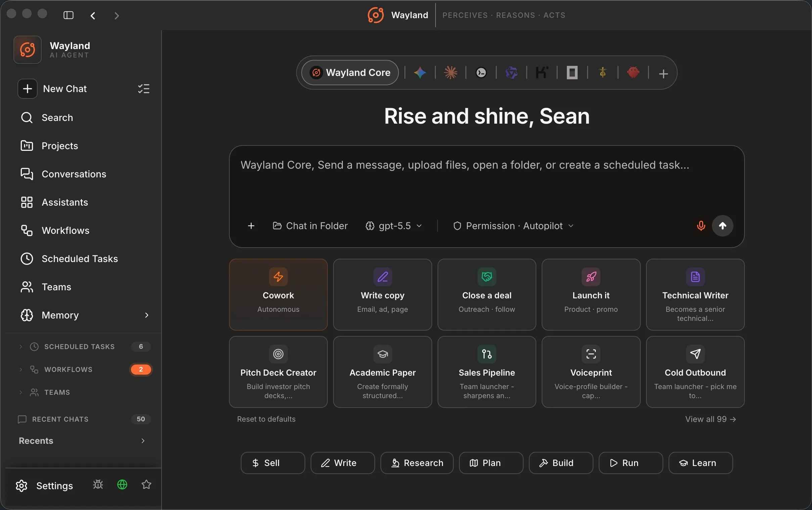Select the Claude orange starburst agent icon
812x510 pixels.
[x=451, y=73]
